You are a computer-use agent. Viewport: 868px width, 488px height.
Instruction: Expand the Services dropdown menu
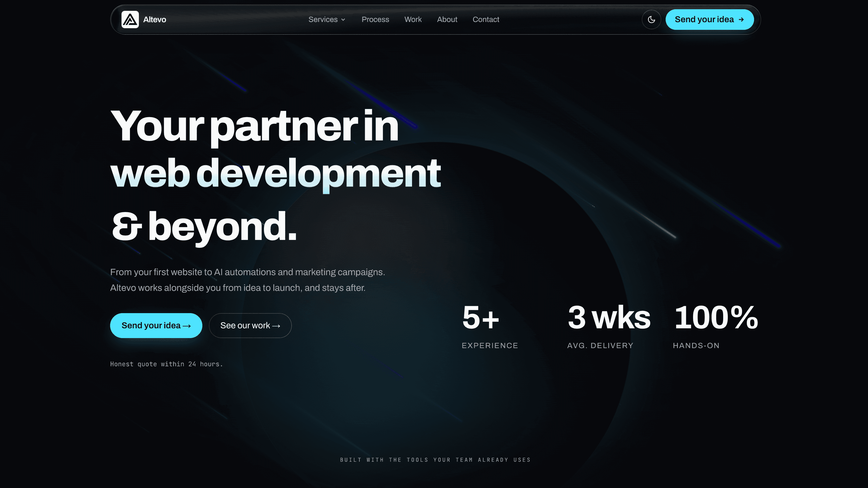[327, 20]
